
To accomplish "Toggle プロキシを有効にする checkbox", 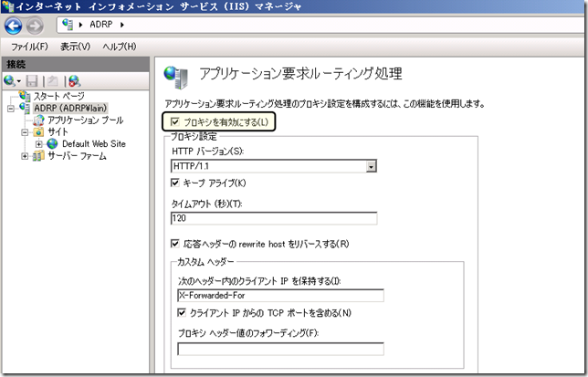I will click(x=174, y=121).
